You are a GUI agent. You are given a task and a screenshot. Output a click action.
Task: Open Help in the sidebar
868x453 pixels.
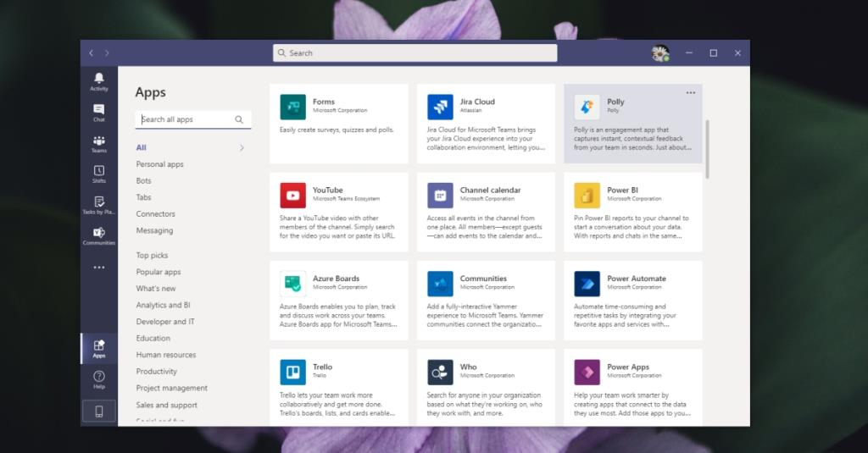[99, 379]
